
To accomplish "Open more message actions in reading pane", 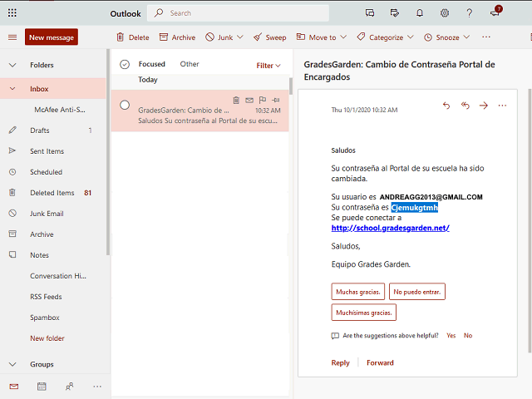I will click(502, 106).
